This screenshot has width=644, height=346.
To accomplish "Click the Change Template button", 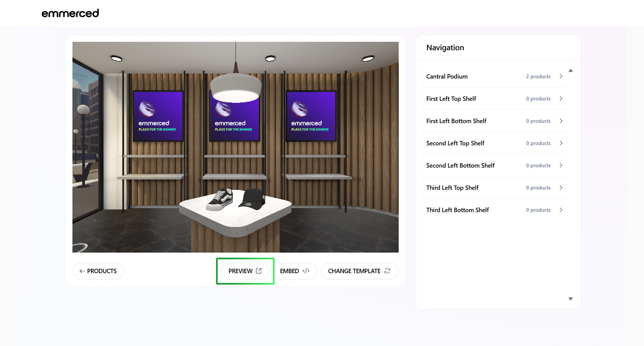I will click(359, 271).
